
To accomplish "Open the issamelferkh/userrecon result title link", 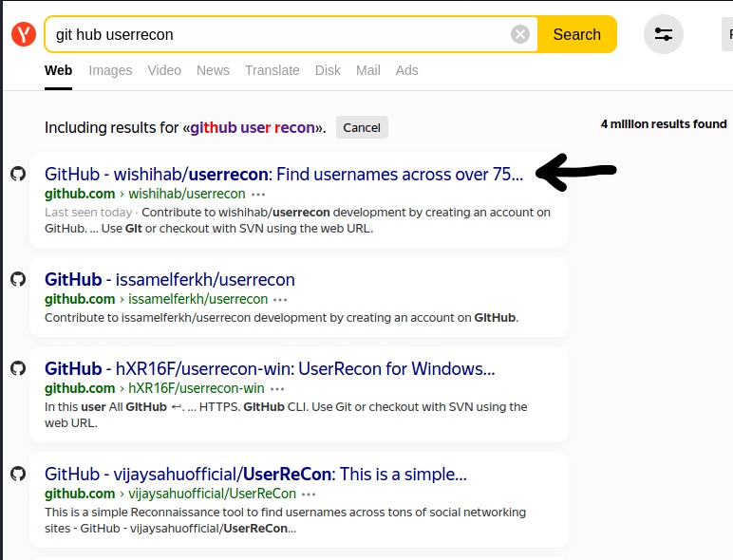I will click(170, 280).
